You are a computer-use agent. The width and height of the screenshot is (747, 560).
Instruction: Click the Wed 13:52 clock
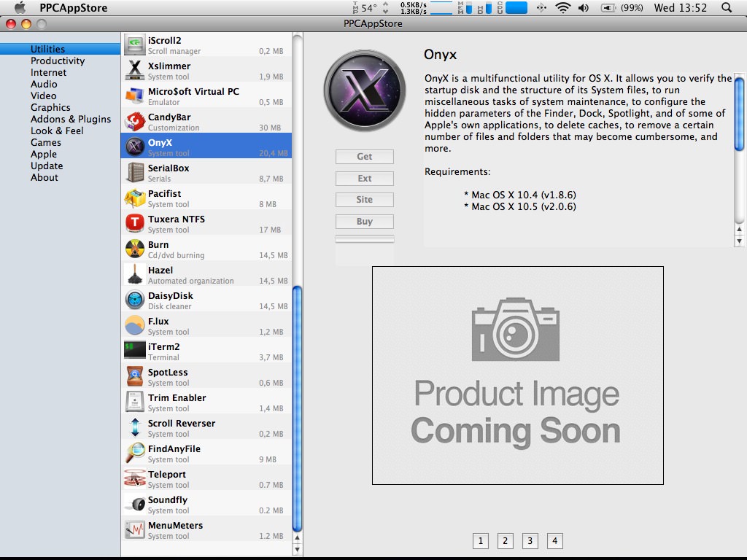pyautogui.click(x=681, y=7)
